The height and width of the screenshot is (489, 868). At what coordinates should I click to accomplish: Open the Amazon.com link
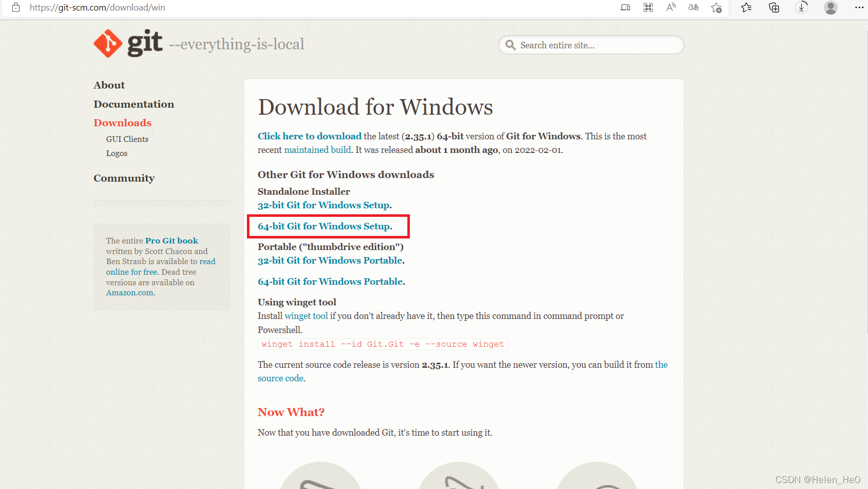pyautogui.click(x=130, y=293)
